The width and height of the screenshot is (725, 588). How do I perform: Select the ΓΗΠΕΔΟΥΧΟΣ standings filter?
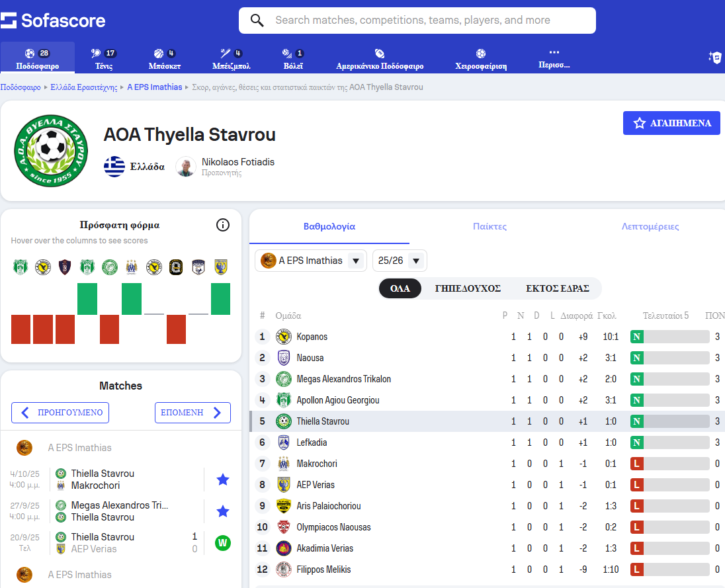tap(468, 288)
